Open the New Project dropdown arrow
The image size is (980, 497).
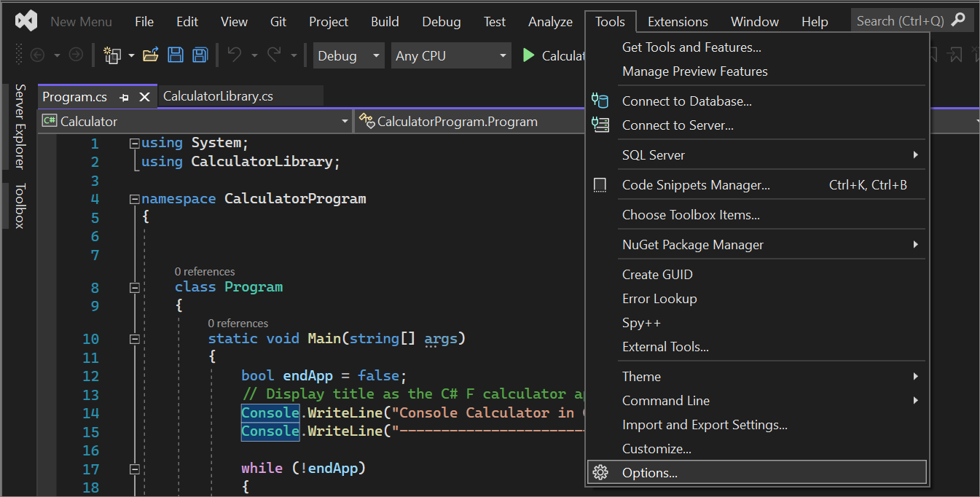131,55
